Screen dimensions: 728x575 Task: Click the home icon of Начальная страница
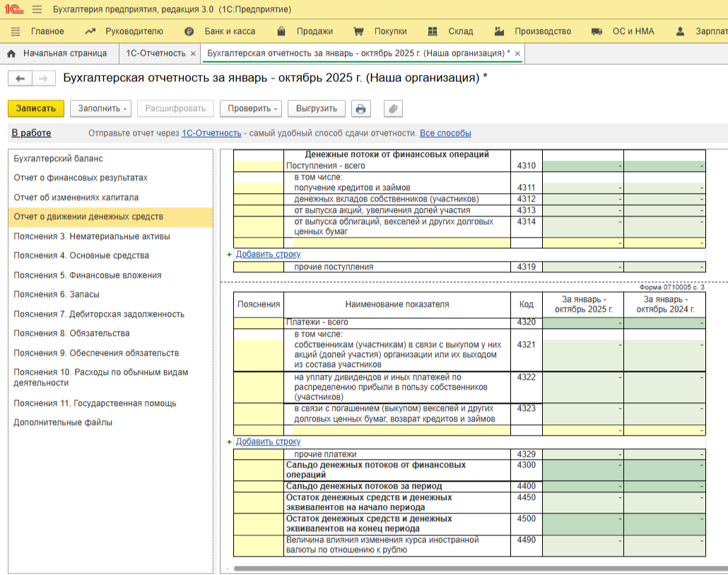pyautogui.click(x=11, y=54)
